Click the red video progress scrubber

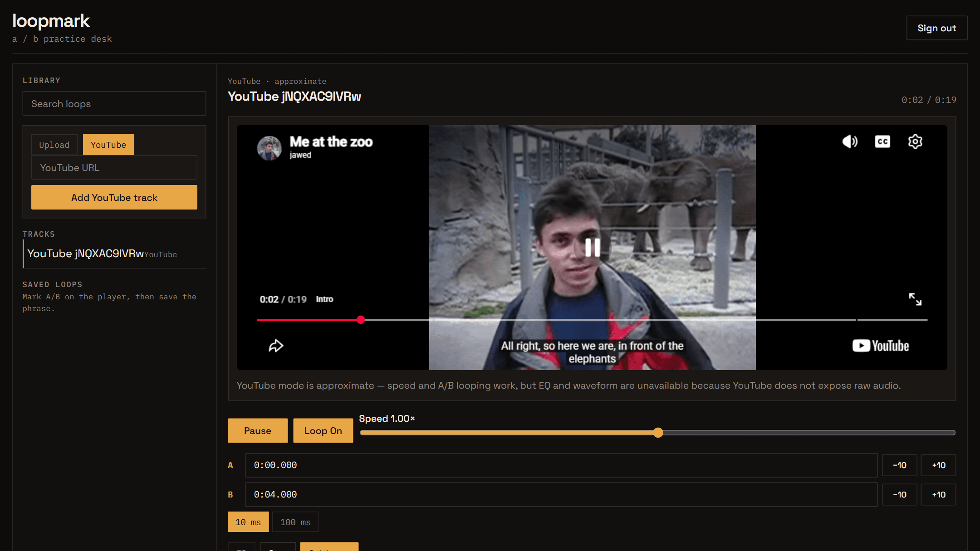[361, 320]
